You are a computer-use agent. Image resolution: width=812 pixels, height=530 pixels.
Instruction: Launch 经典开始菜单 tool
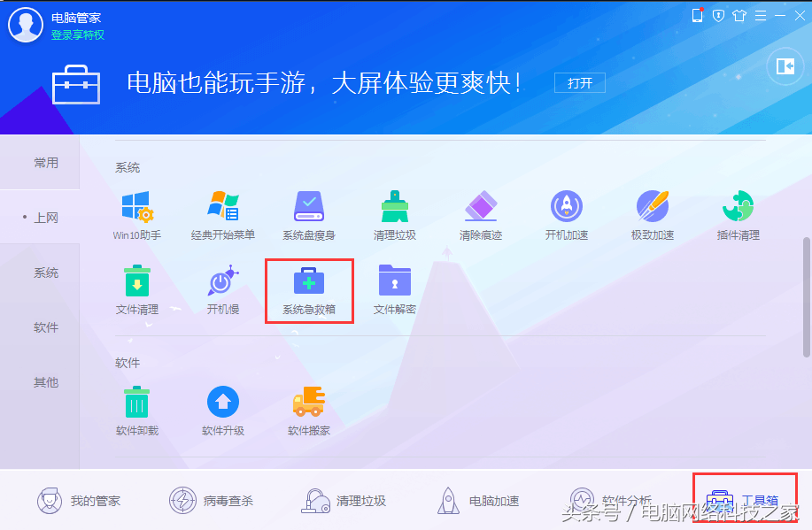click(x=222, y=215)
